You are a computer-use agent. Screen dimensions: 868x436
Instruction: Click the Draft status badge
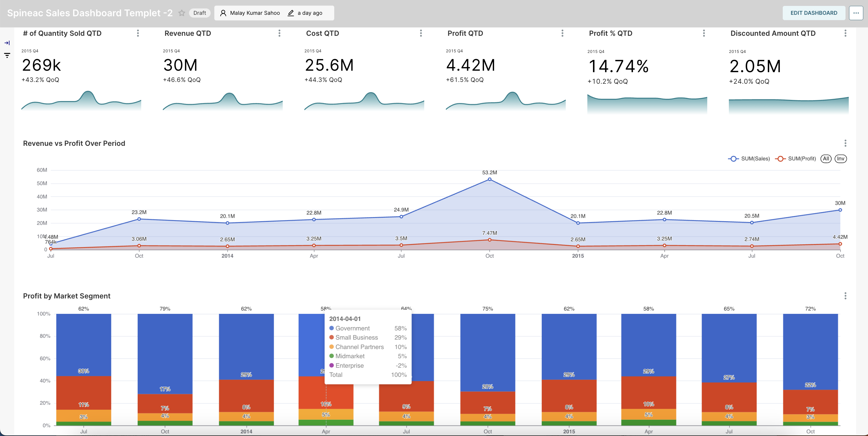click(x=200, y=13)
